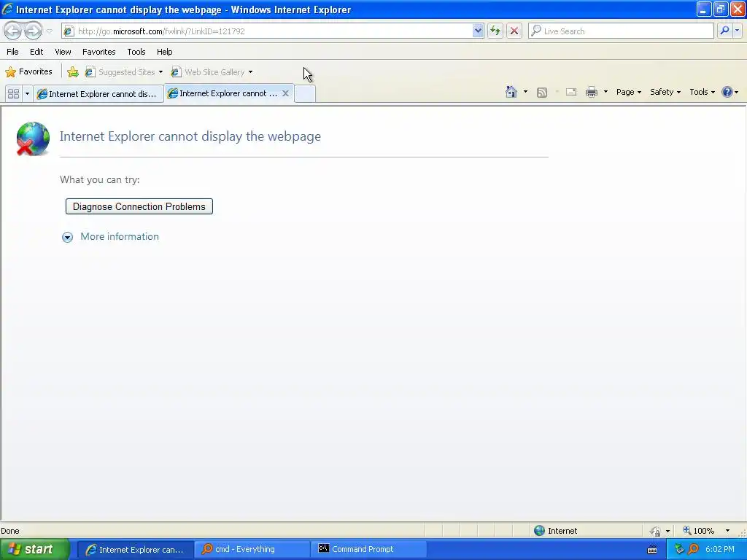Open a new blank tab
This screenshot has height=560, width=747.
tap(305, 93)
